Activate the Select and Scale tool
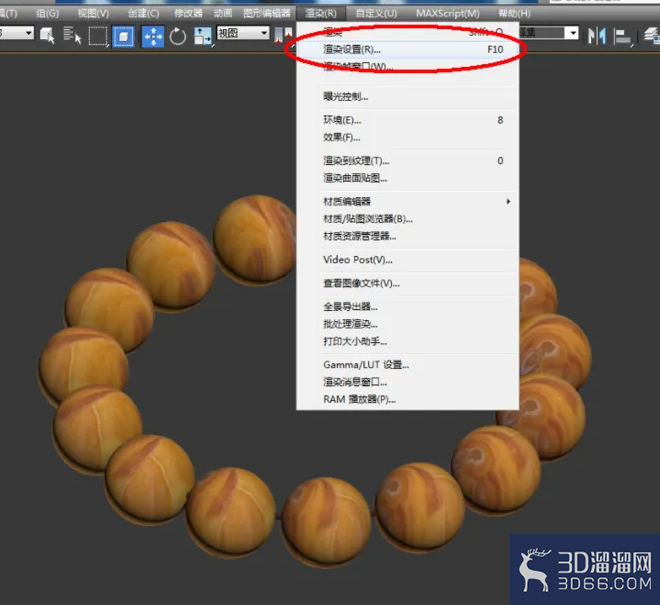Viewport: 660px width, 605px height. click(203, 36)
